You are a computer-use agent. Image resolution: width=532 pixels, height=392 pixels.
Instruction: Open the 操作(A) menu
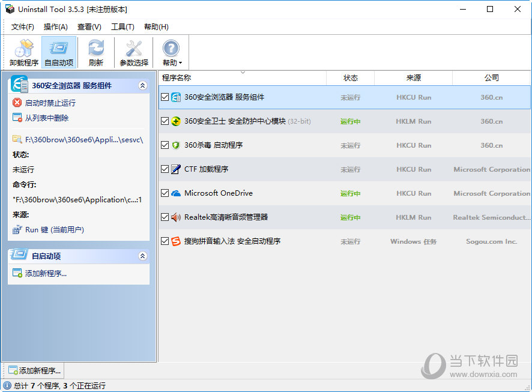click(x=56, y=27)
